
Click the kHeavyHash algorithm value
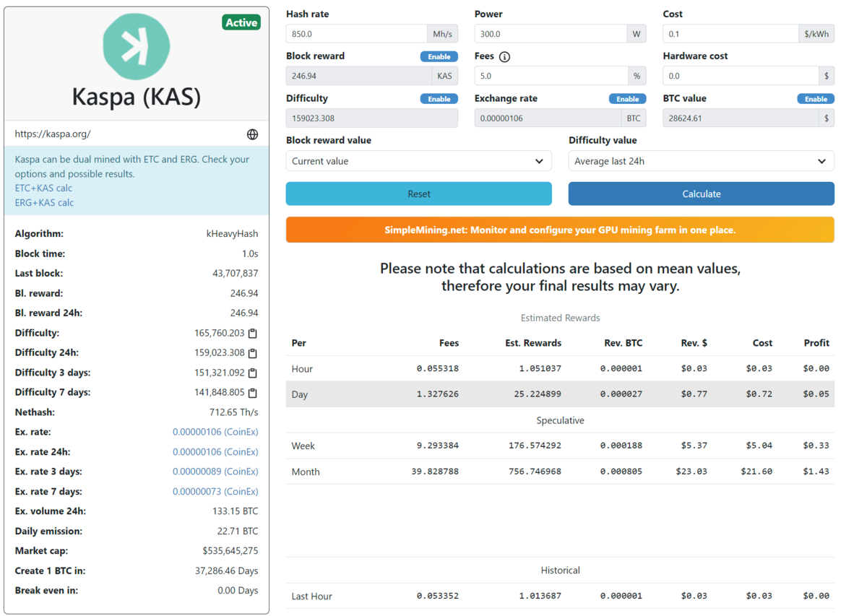click(232, 234)
